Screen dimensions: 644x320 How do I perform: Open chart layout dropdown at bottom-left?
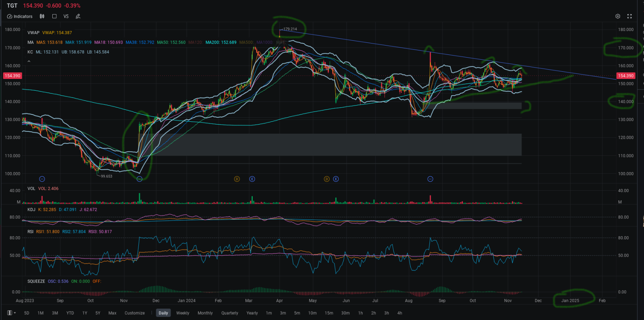coord(12,313)
